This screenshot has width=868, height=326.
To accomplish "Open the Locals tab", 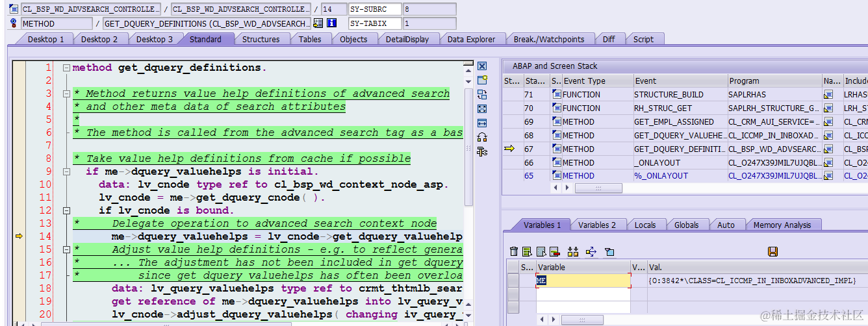I will coord(645,225).
